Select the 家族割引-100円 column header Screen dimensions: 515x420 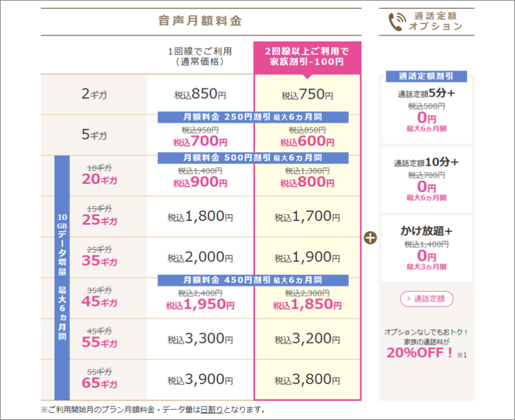(307, 57)
